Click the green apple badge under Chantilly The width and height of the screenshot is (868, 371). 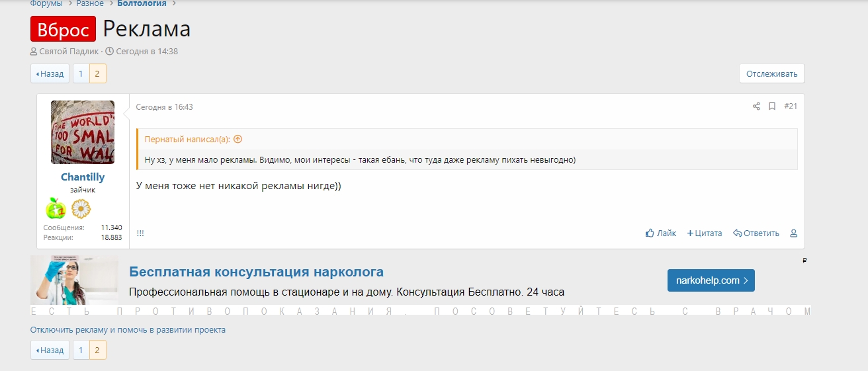click(56, 209)
